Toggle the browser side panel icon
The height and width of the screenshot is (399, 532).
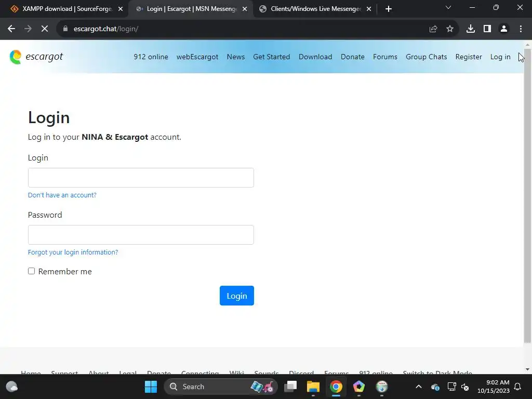pos(487,29)
